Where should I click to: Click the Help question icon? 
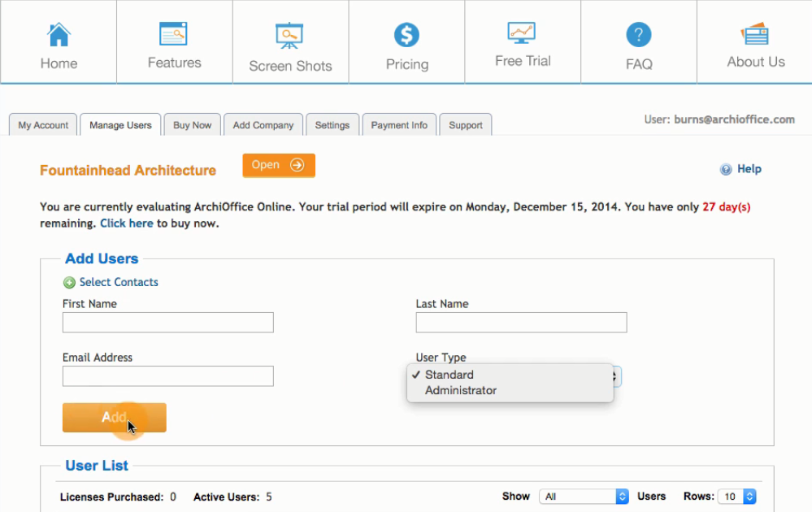pos(726,169)
